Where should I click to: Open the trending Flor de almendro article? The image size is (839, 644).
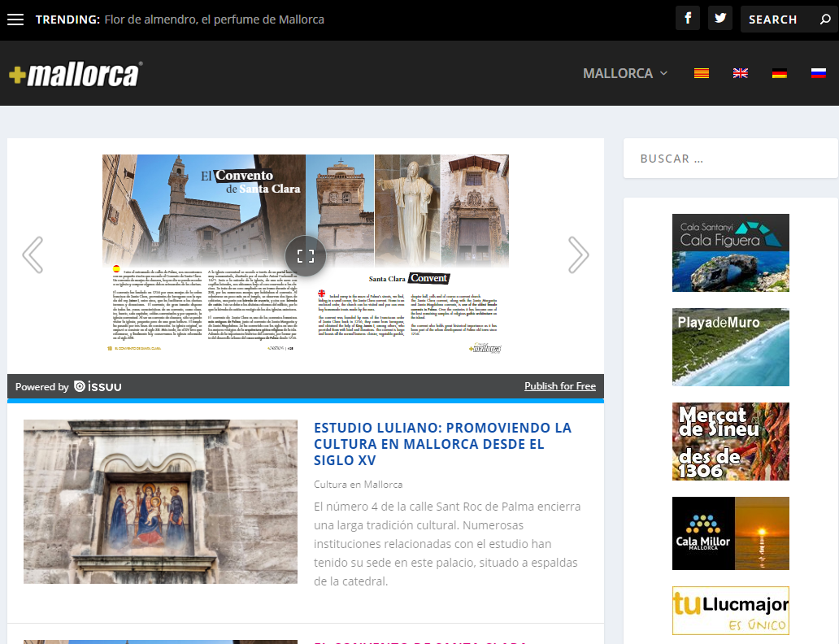(214, 20)
